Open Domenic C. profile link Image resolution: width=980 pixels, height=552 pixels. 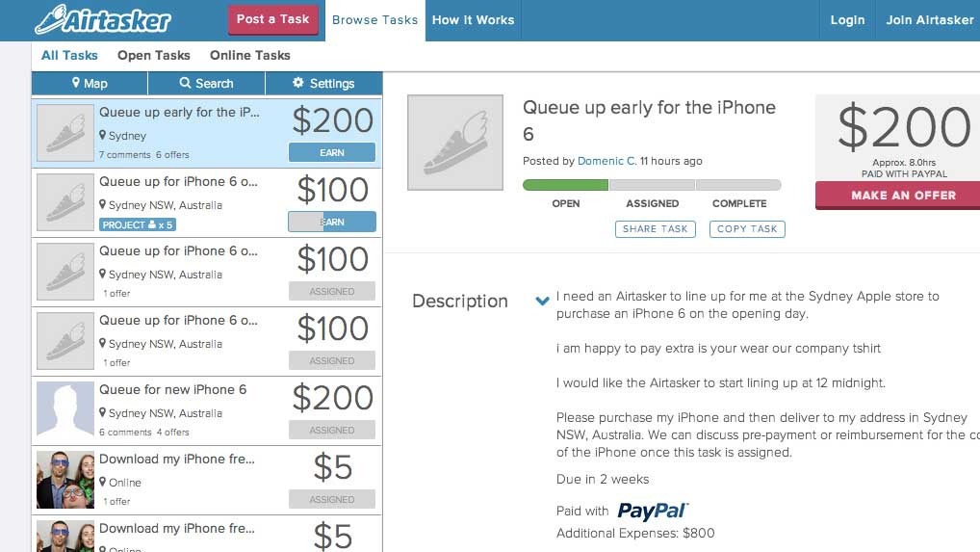tap(606, 161)
